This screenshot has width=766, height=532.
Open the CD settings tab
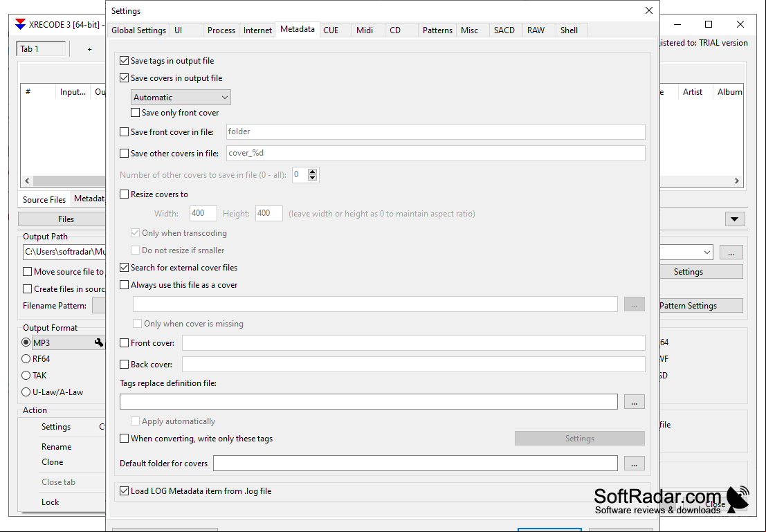click(401, 30)
